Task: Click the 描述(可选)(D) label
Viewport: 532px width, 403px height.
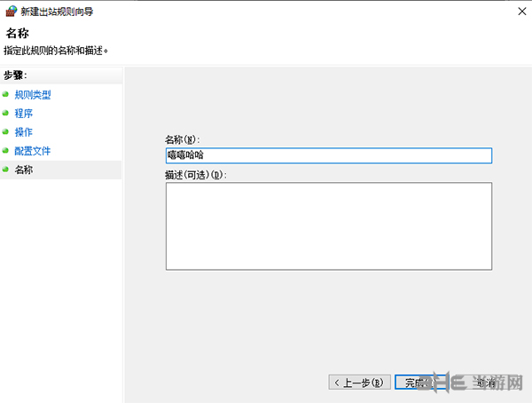Action: pos(195,175)
